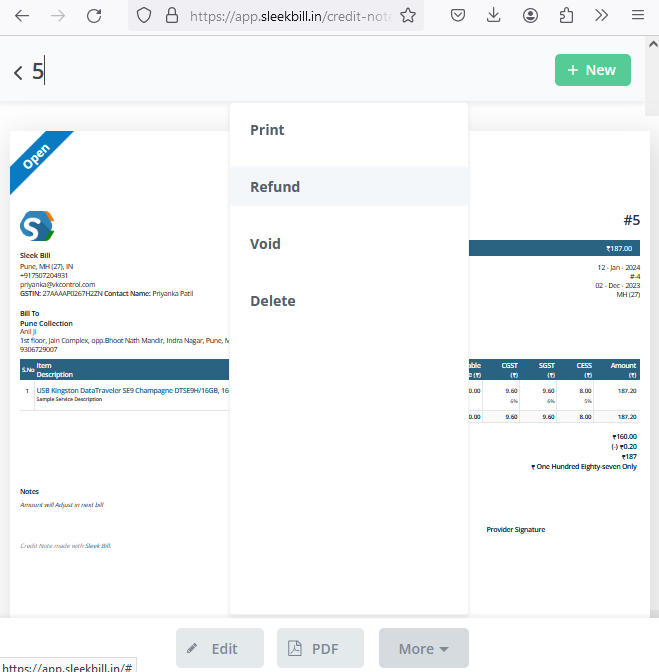This screenshot has width=659, height=672.
Task: Go back using the chevron beside 5
Action: coord(18,72)
